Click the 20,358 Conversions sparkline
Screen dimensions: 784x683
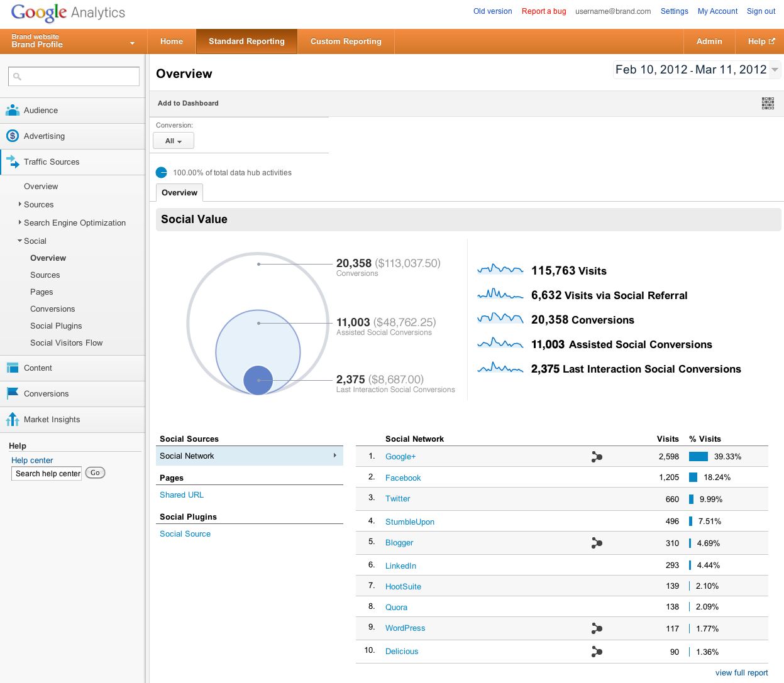pos(500,319)
